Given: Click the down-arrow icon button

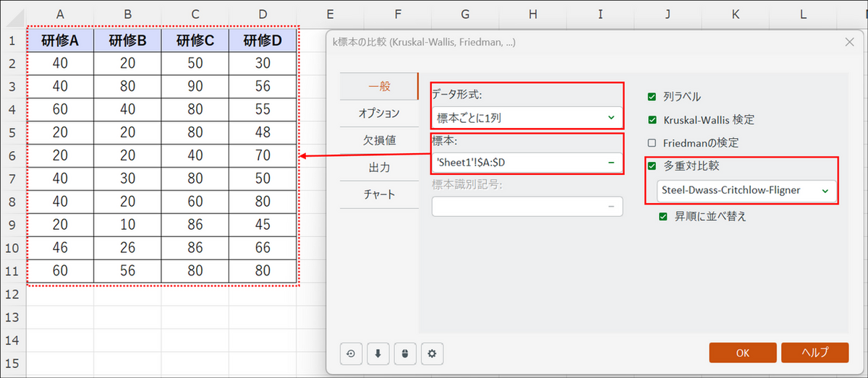Looking at the screenshot, I should [x=378, y=353].
